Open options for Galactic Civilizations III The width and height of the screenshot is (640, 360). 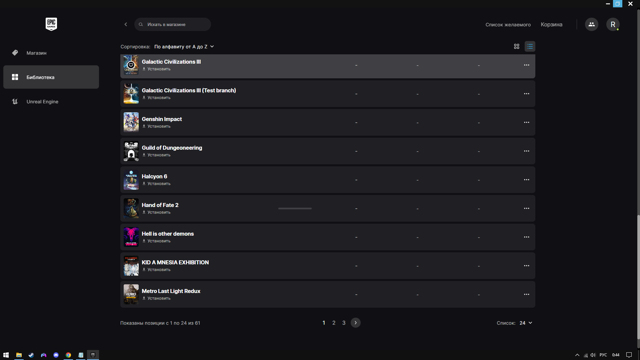[x=527, y=65]
